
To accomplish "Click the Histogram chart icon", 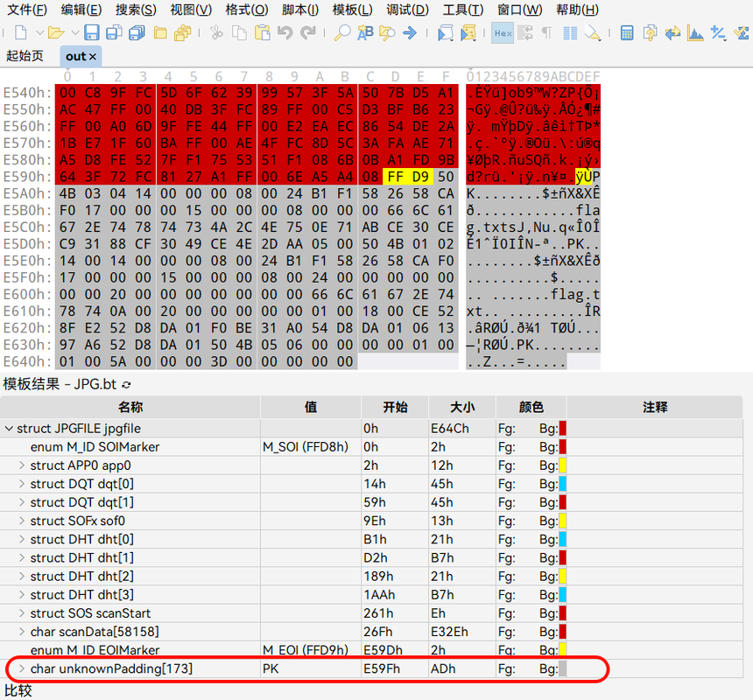I will (695, 32).
